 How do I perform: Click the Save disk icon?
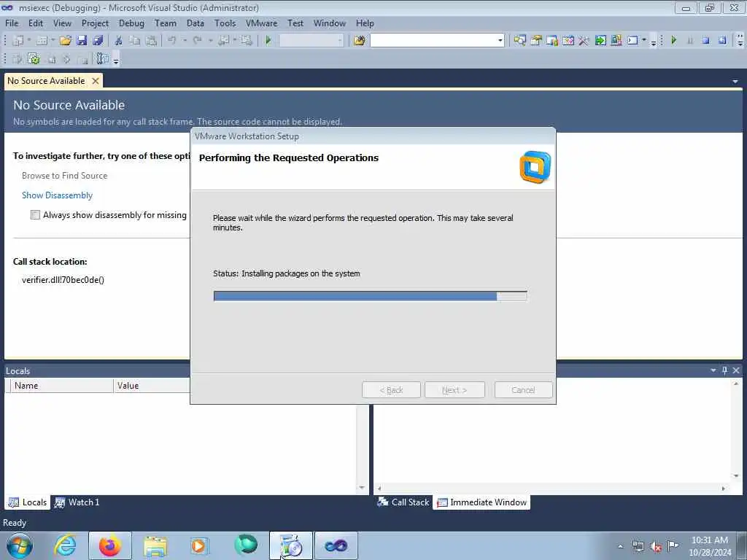click(82, 41)
